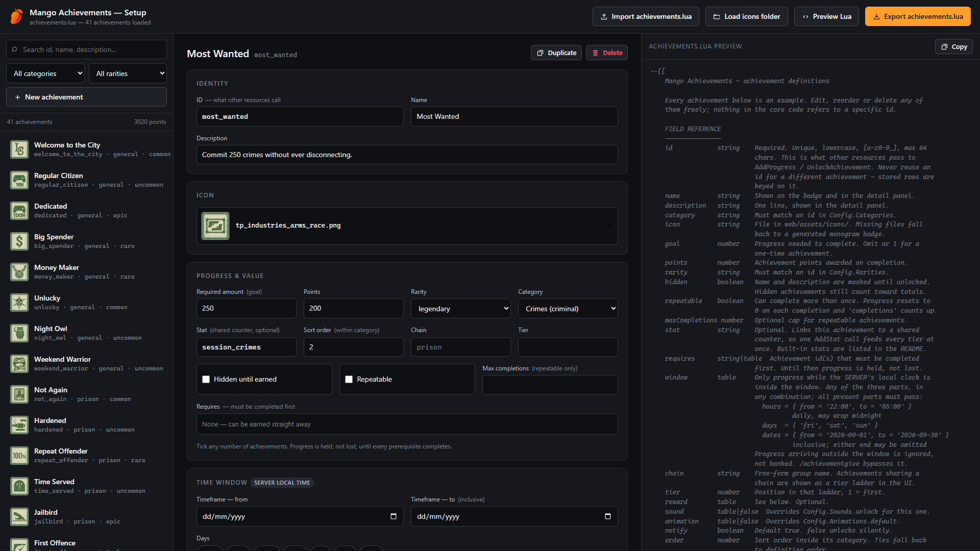Click the Max completions input field
The height and width of the screenshot is (551, 980).
(x=550, y=385)
